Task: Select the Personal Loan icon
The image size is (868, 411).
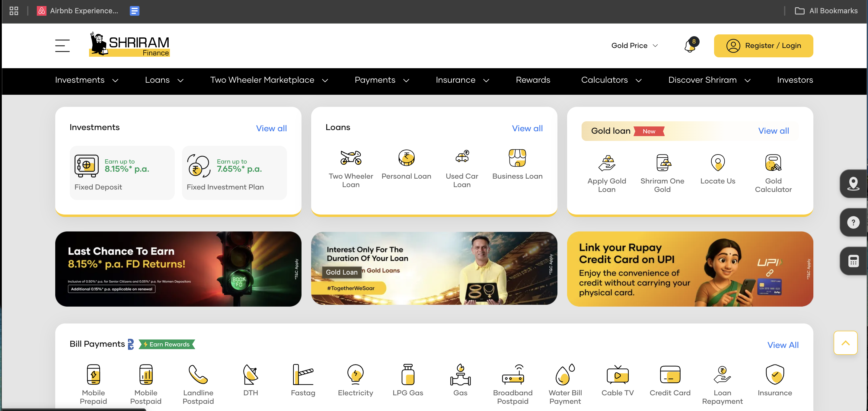Action: point(406,158)
